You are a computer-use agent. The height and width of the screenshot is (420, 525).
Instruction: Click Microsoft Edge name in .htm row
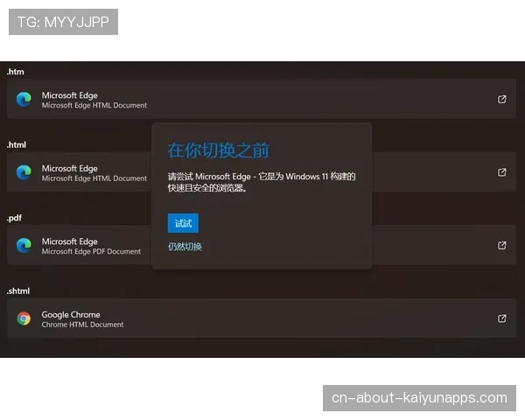(x=70, y=95)
